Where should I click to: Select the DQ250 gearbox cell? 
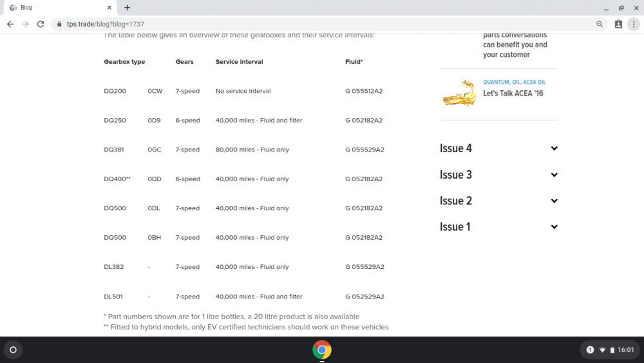[x=115, y=120]
